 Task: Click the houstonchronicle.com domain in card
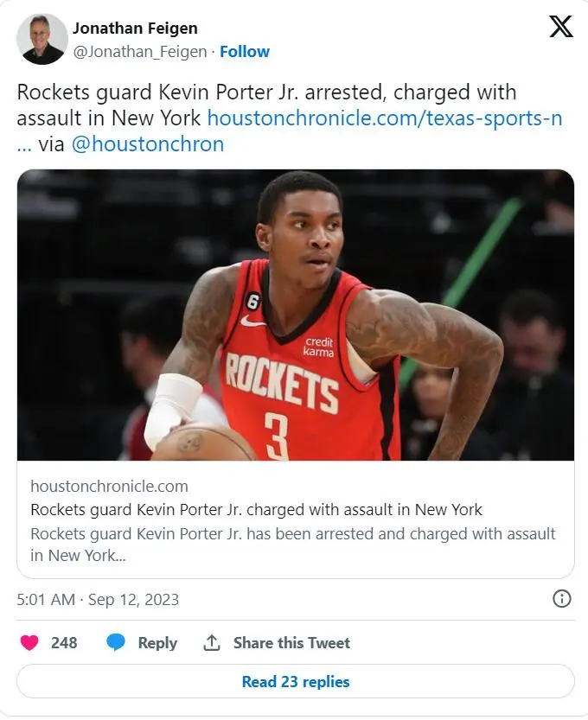(x=109, y=486)
